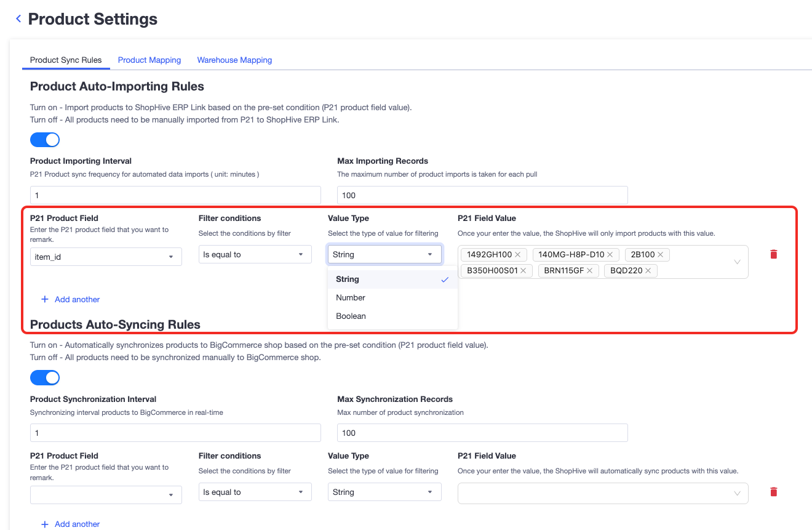Open the auto-syncing Value Type String dropdown
The image size is (812, 530).
click(x=384, y=492)
